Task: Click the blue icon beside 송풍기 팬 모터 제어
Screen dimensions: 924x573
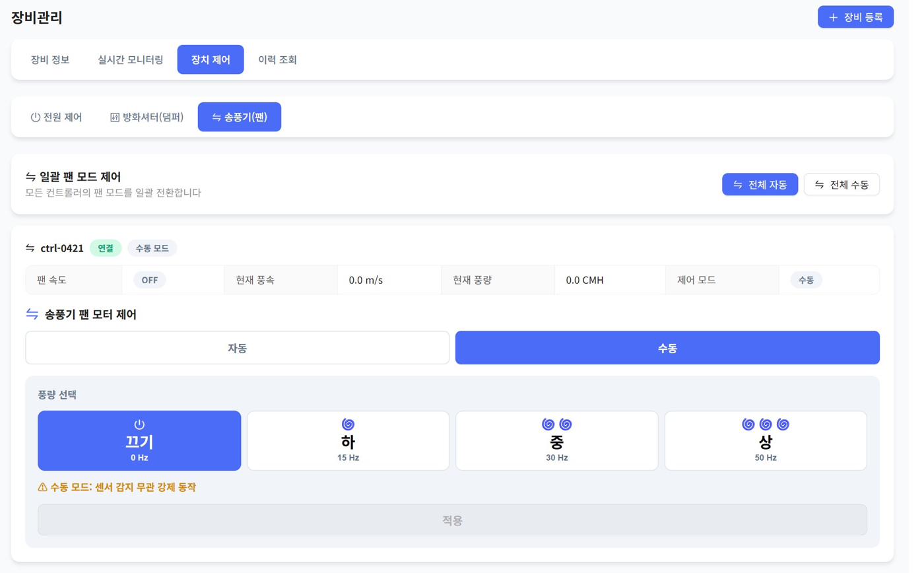Action: click(32, 314)
